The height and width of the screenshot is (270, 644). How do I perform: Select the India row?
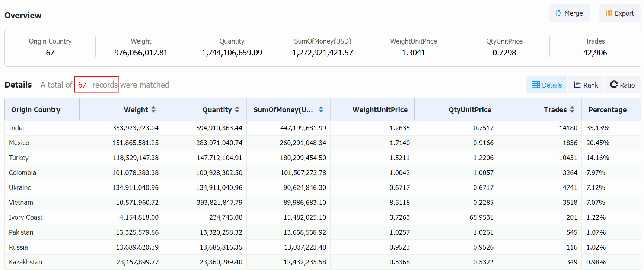(x=323, y=128)
